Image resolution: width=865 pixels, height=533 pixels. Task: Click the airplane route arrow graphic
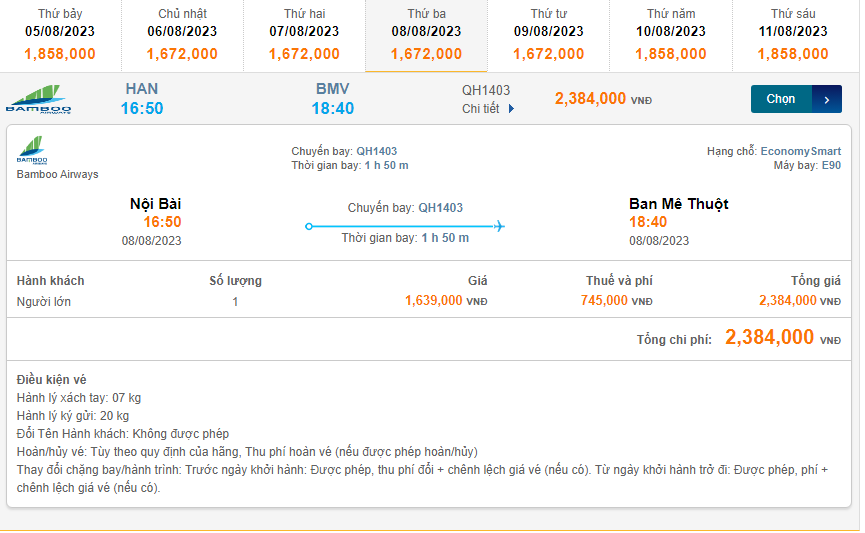tap(405, 226)
